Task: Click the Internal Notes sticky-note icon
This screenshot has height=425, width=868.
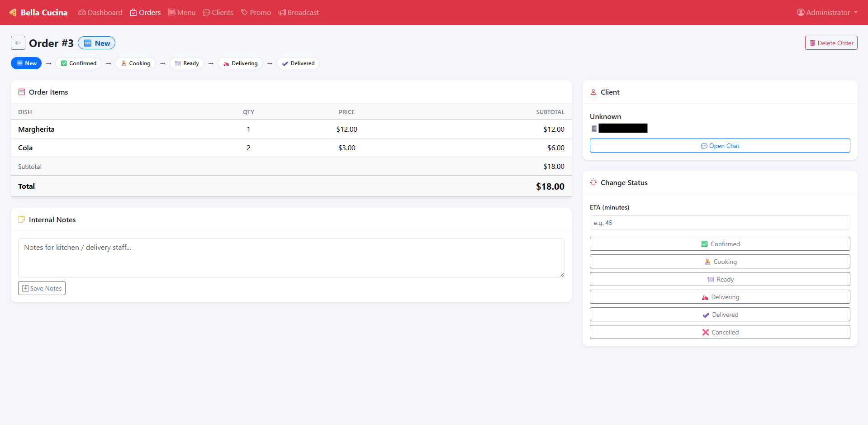Action: pos(22,220)
